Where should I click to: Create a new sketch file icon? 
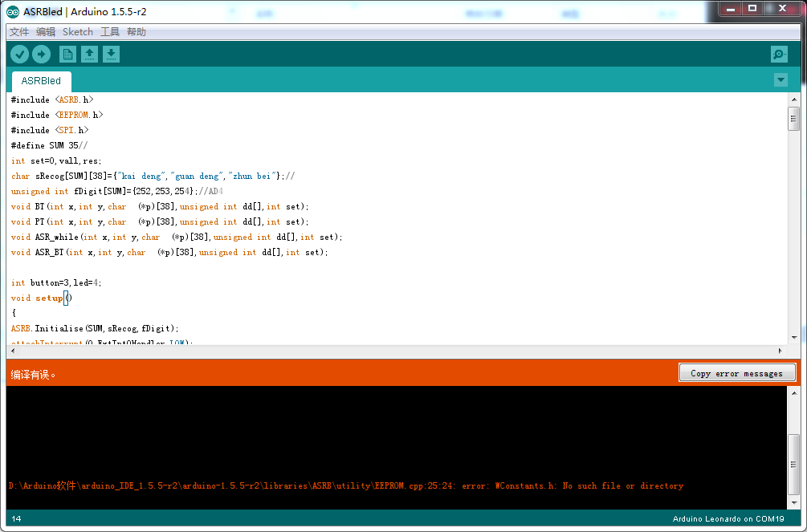coord(67,54)
